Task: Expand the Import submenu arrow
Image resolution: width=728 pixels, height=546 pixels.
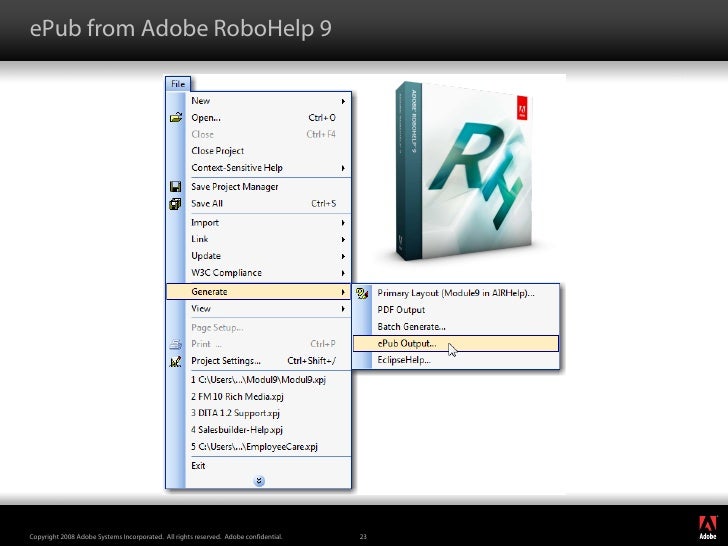Action: [x=343, y=223]
